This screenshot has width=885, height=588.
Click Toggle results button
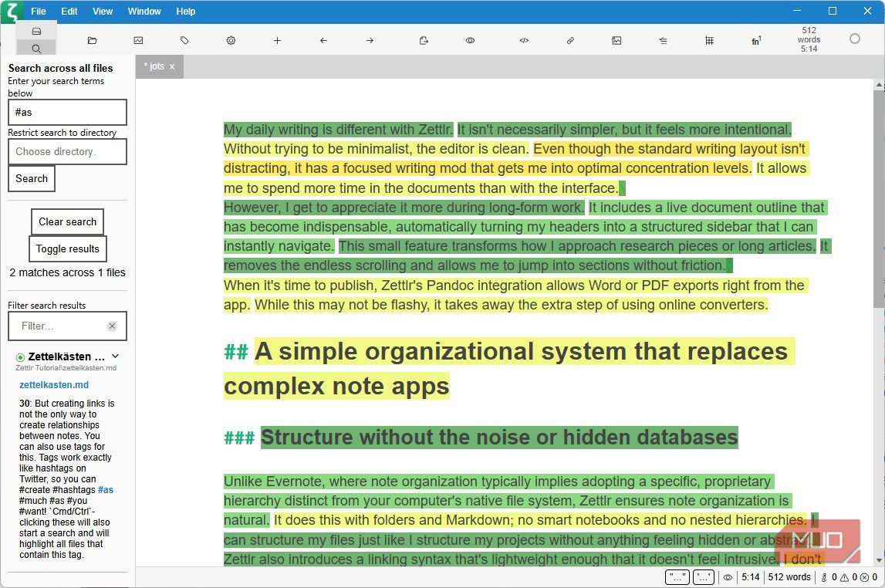68,248
